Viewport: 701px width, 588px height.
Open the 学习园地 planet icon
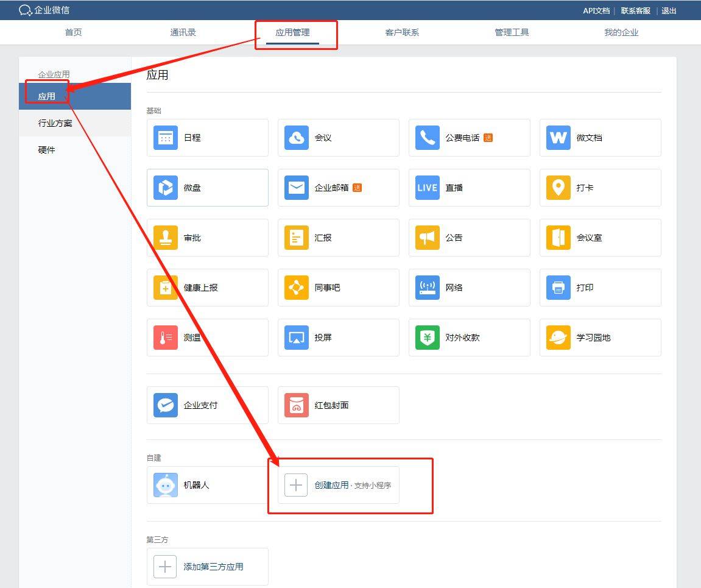pyautogui.click(x=558, y=338)
